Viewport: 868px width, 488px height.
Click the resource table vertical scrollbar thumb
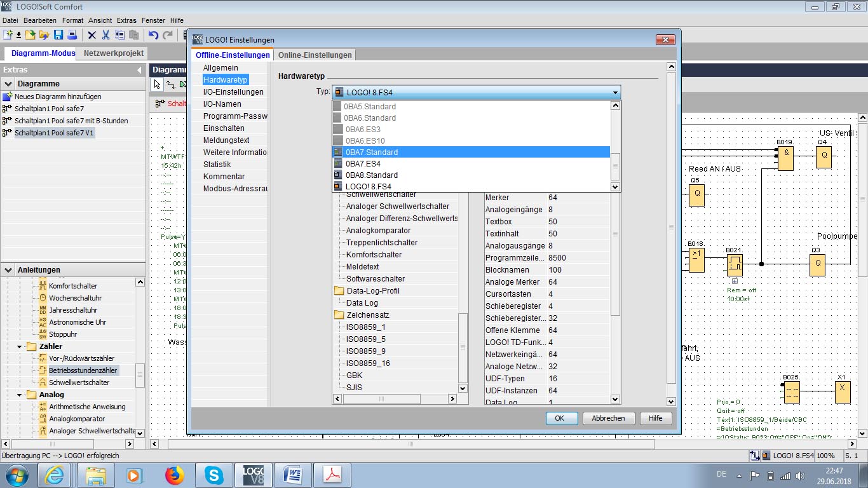pyautogui.click(x=615, y=254)
